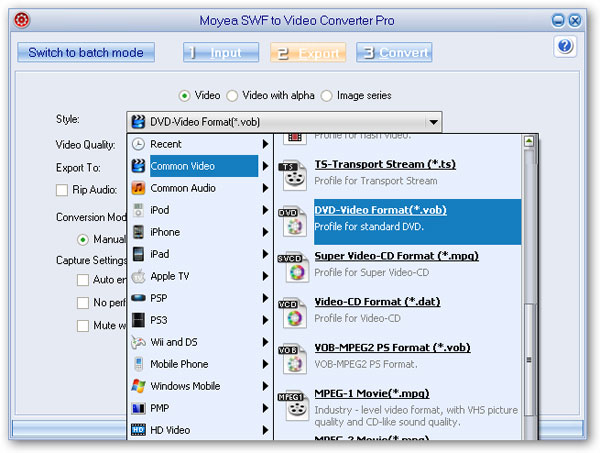Screen dimensions: 600x453
Task: Select DVD-Video Format(*.vob) highlighted profile
Action: pyautogui.click(x=417, y=222)
